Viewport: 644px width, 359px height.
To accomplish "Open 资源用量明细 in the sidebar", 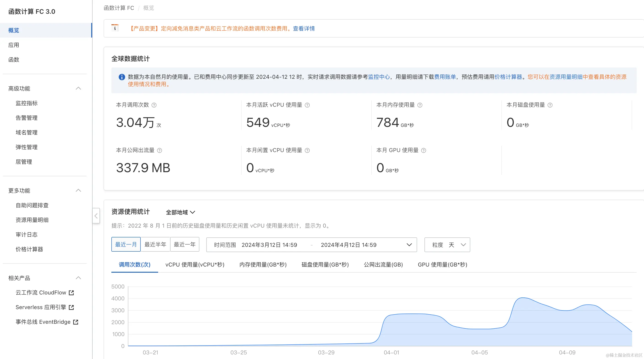I will (x=32, y=220).
